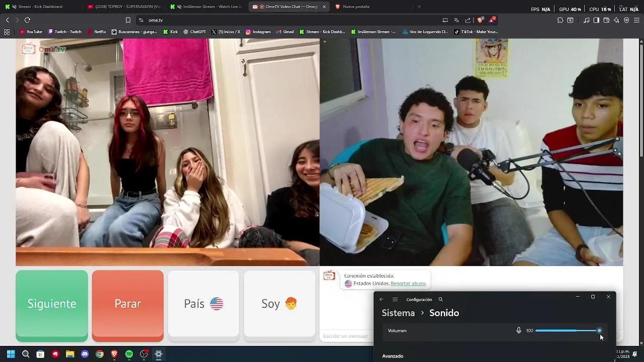This screenshot has width=644, height=362.
Task: Open YouTube bookmark
Action: tap(31, 32)
